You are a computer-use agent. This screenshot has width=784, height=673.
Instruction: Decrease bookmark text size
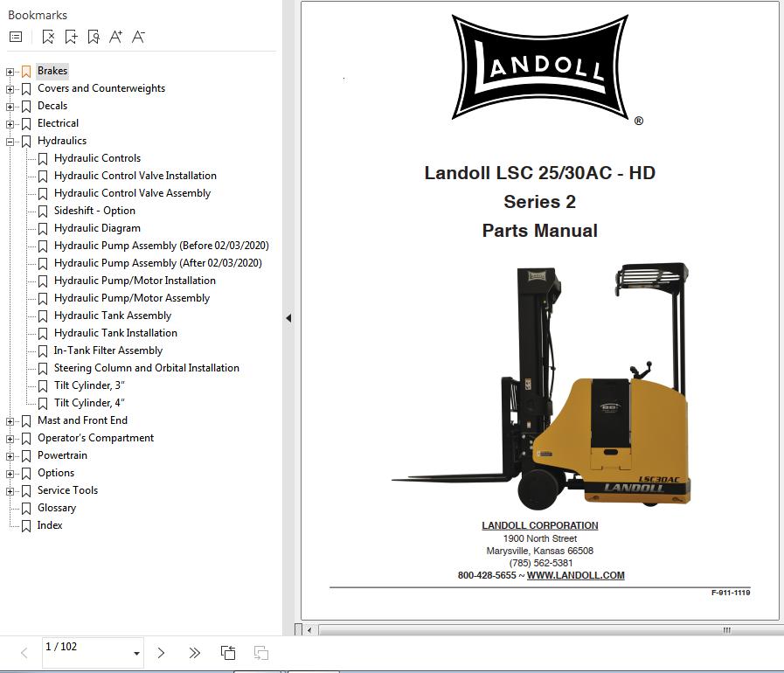(x=138, y=37)
